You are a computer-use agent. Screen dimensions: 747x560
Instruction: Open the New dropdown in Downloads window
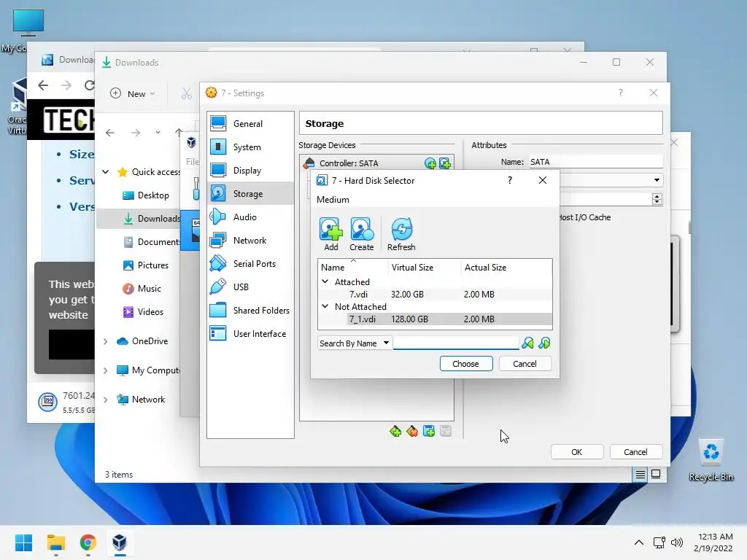[x=133, y=94]
